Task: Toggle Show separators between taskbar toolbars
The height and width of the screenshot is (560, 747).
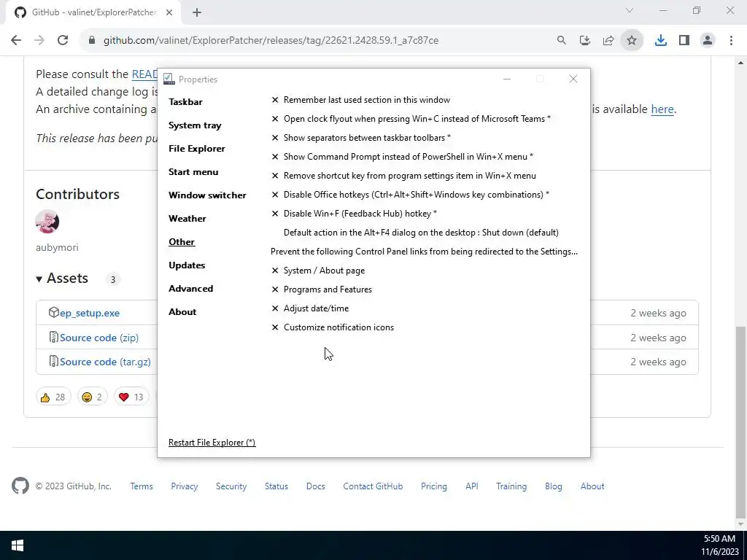Action: (x=360, y=138)
